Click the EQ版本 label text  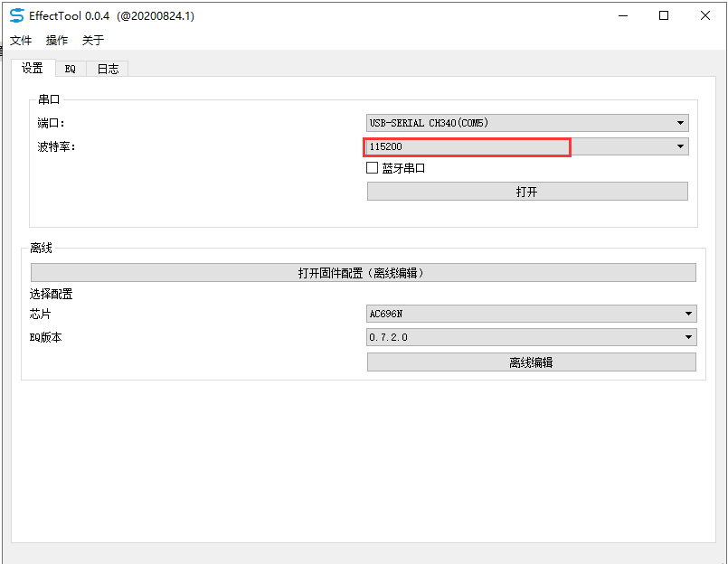pyautogui.click(x=45, y=337)
